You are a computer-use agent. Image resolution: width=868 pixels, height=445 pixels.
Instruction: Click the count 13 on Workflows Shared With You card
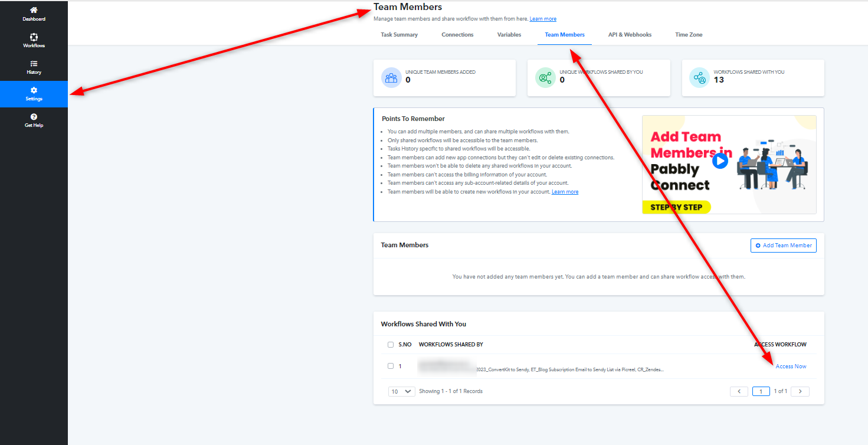click(719, 80)
